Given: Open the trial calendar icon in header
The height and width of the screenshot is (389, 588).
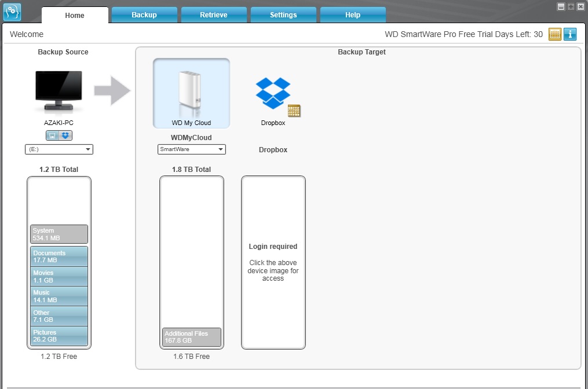Looking at the screenshot, I should (554, 34).
